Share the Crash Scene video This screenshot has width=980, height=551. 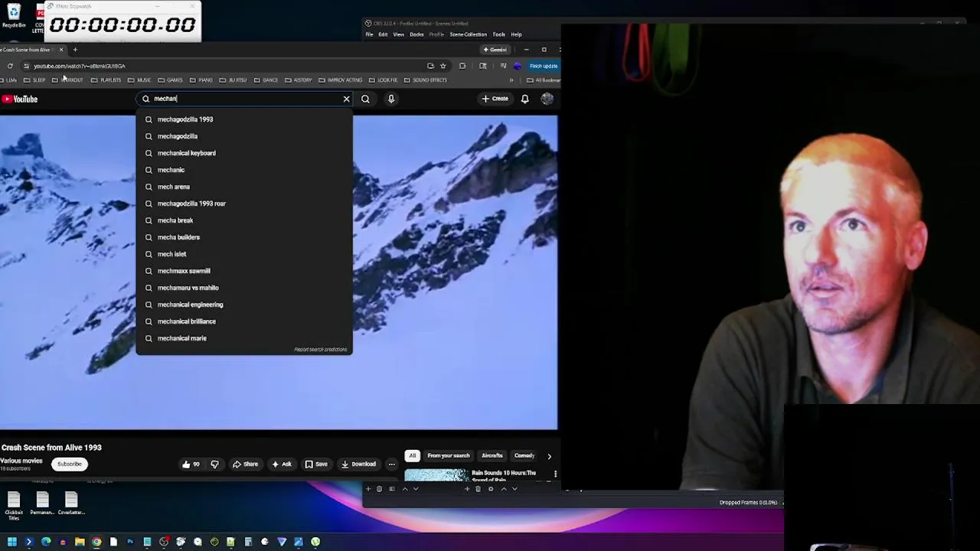pyautogui.click(x=245, y=464)
